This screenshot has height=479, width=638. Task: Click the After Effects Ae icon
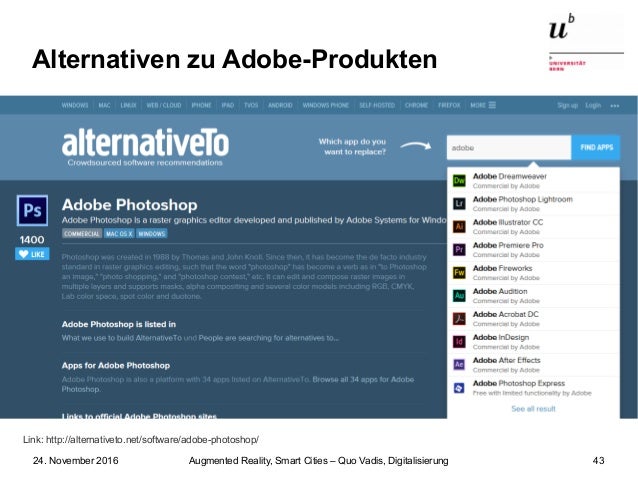459,364
